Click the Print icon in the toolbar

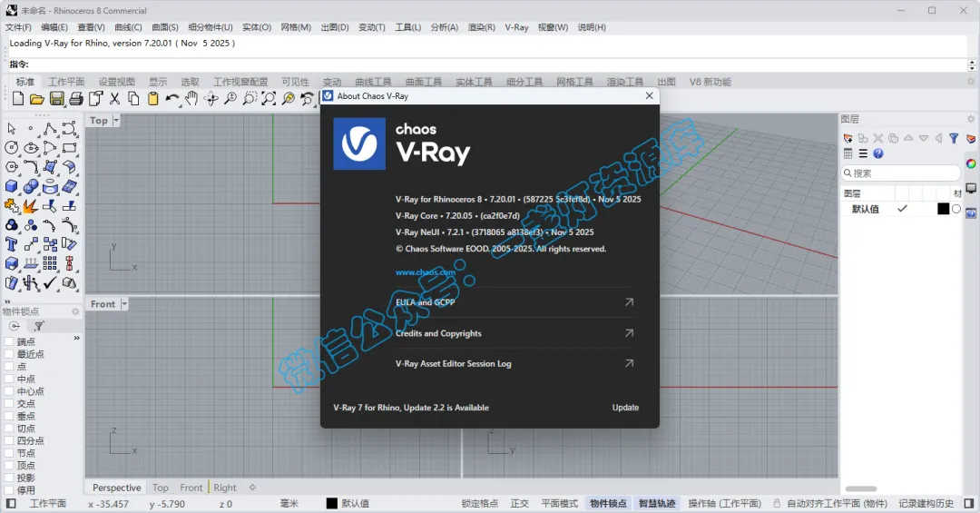coord(76,98)
